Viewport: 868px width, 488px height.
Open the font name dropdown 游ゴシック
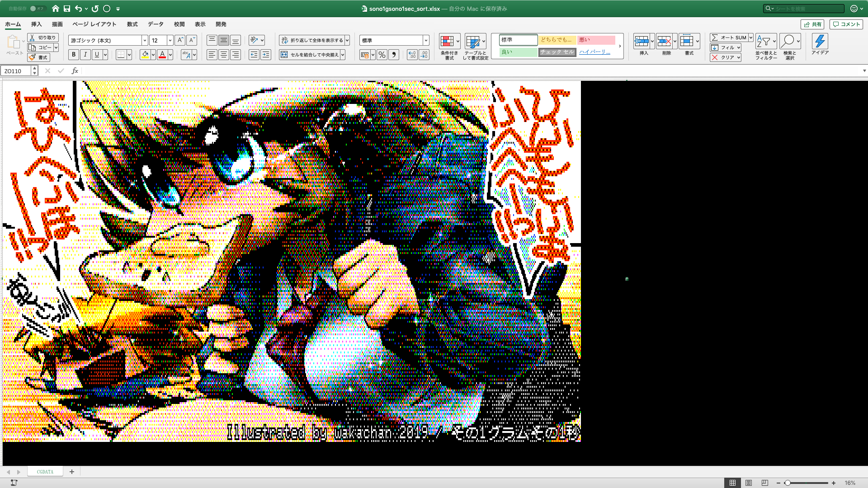point(145,40)
